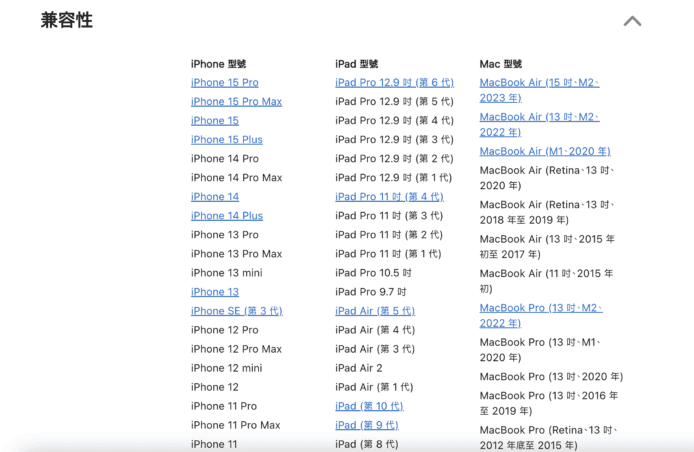Click the iPhone 15 link

tap(214, 121)
